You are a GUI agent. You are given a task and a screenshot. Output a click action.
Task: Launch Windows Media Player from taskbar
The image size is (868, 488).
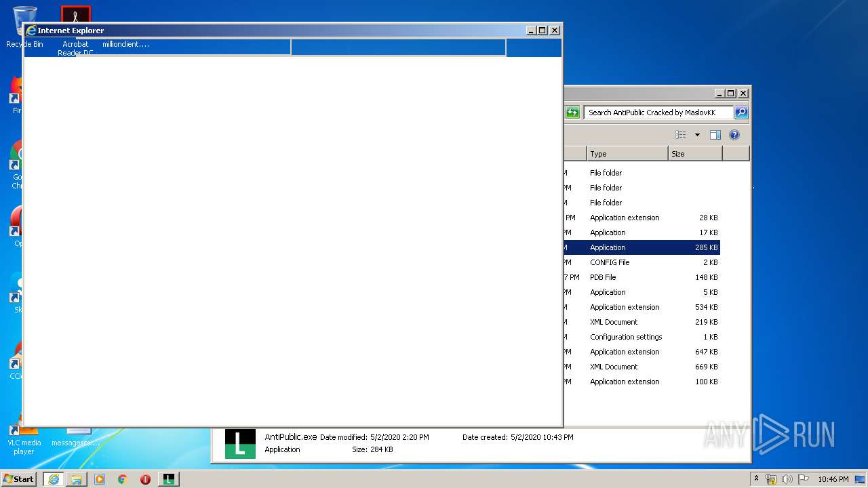click(100, 479)
